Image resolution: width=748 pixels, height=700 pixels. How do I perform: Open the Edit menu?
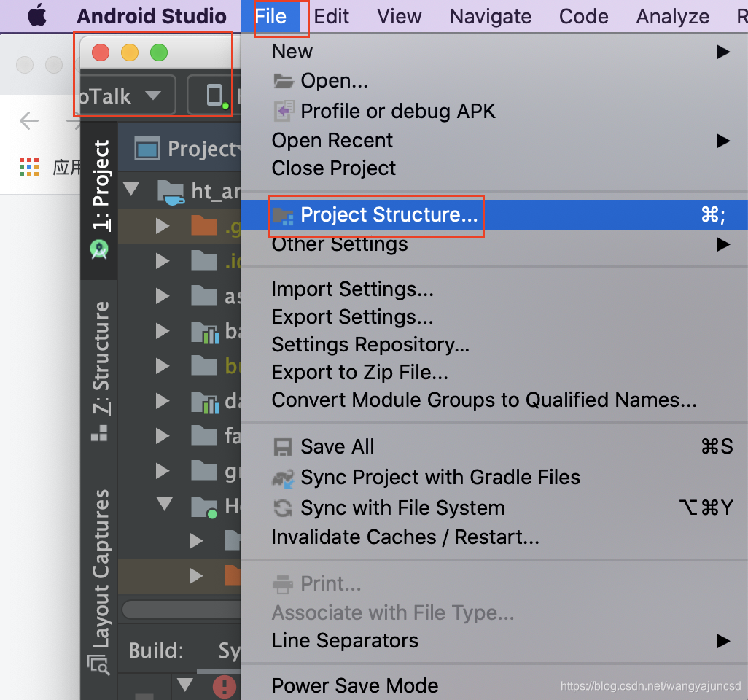coord(331,16)
